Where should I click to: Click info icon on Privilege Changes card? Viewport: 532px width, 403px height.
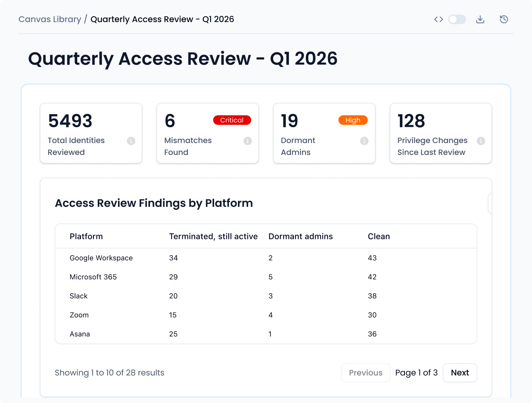(481, 141)
